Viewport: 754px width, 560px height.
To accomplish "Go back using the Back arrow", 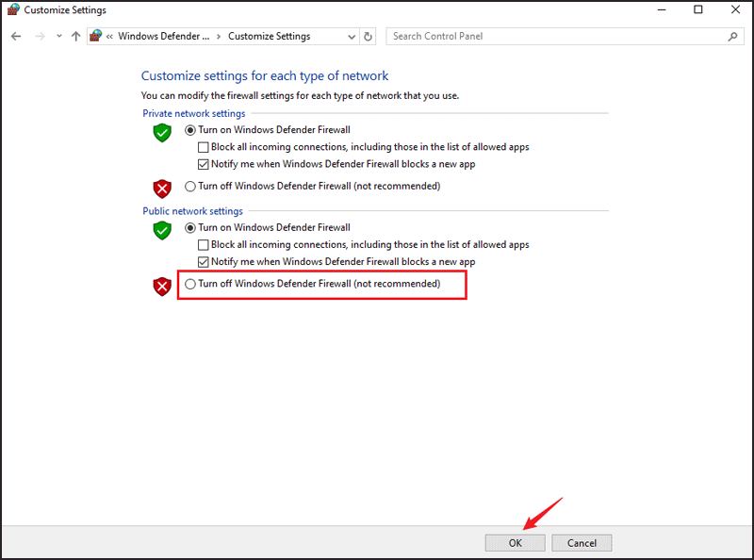I will [x=16, y=36].
